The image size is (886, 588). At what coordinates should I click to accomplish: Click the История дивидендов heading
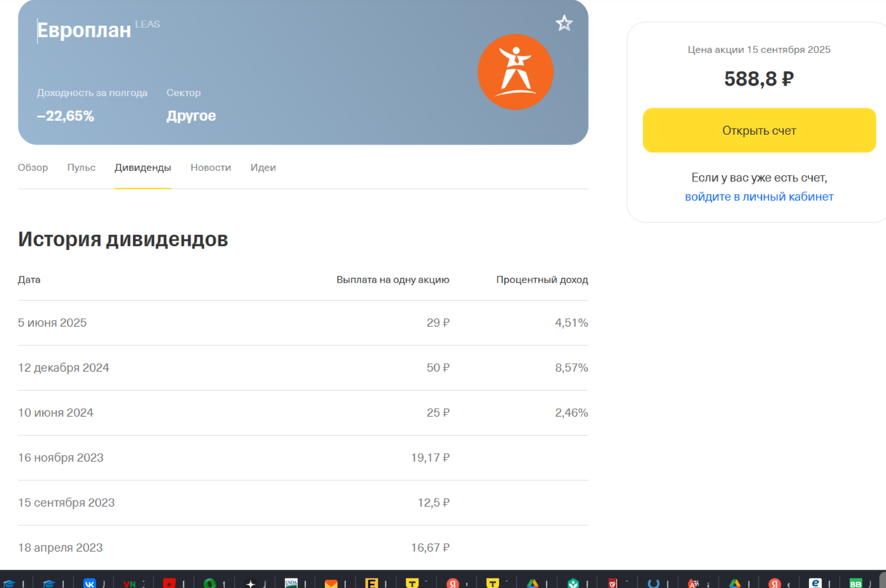(x=123, y=239)
